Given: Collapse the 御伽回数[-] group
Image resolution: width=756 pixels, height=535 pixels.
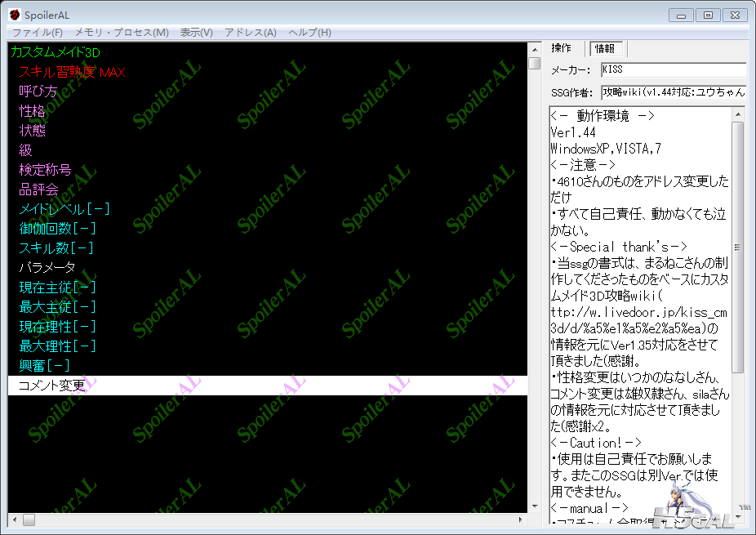Looking at the screenshot, I should click(57, 228).
